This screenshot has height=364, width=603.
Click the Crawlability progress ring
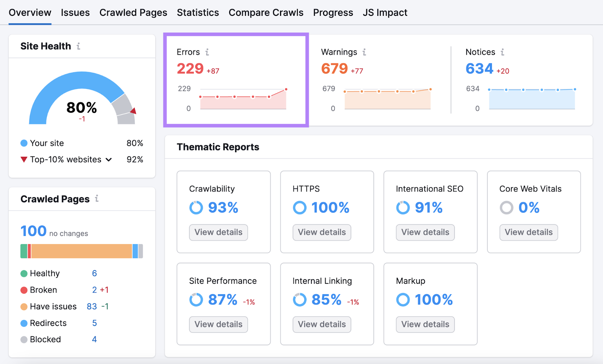coord(196,207)
